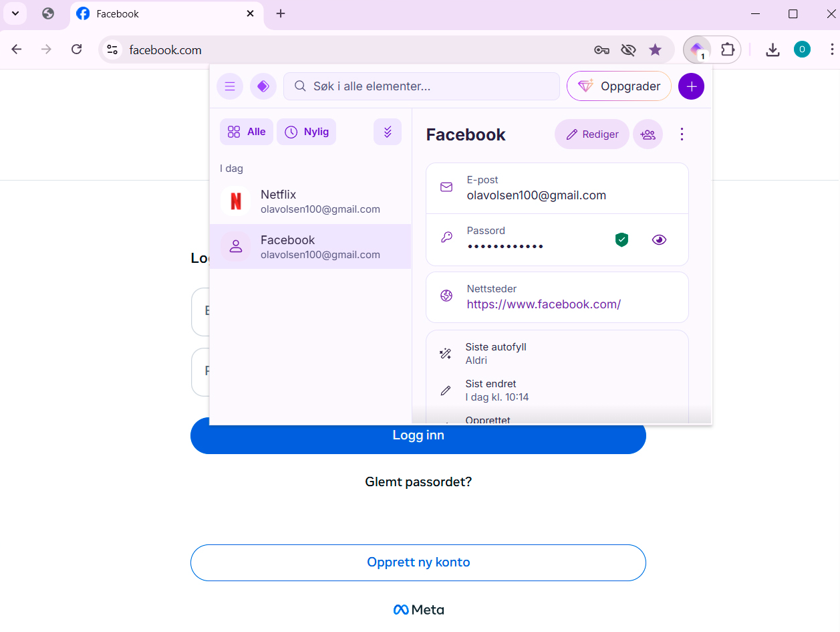Open three-dot options for Facebook entry
The width and height of the screenshot is (840, 632).
682,134
